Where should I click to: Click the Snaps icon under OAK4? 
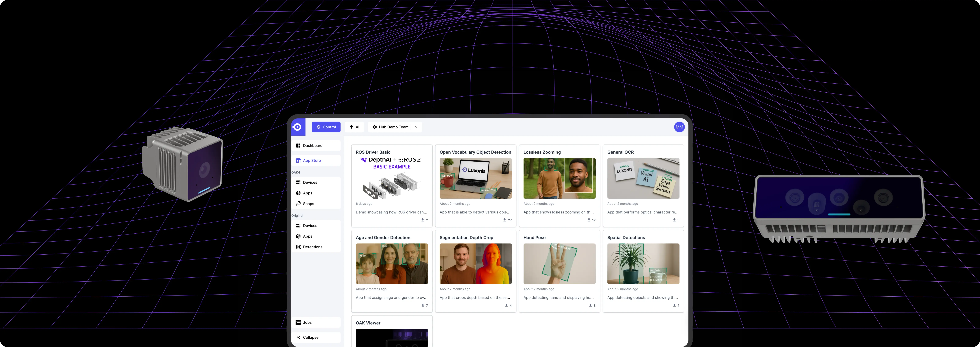[298, 204]
